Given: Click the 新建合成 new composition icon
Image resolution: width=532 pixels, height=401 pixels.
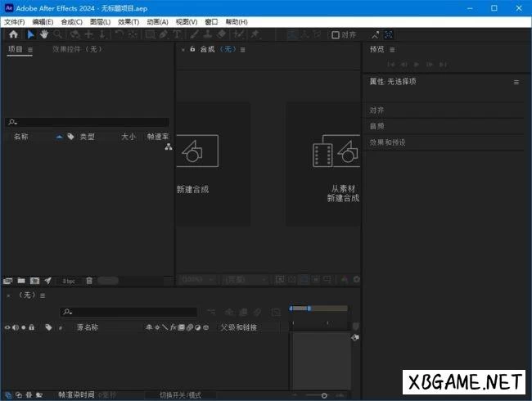Looking at the screenshot, I should (x=193, y=151).
